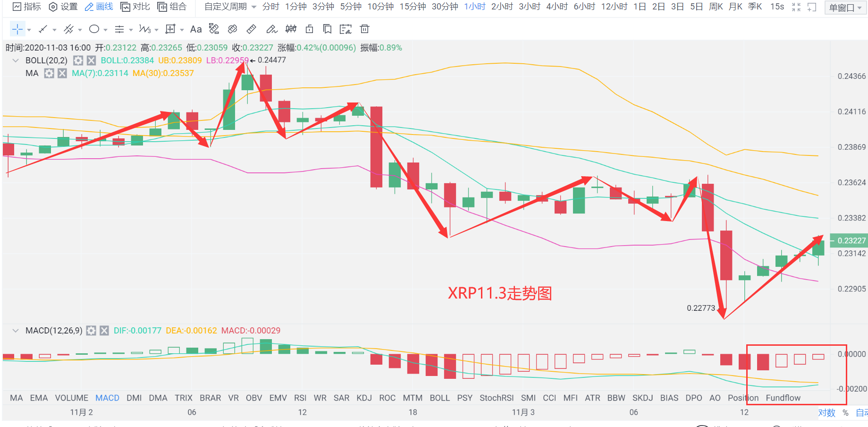Select the wave count drawing tool
Screen dimensions: 868x427
click(144, 29)
